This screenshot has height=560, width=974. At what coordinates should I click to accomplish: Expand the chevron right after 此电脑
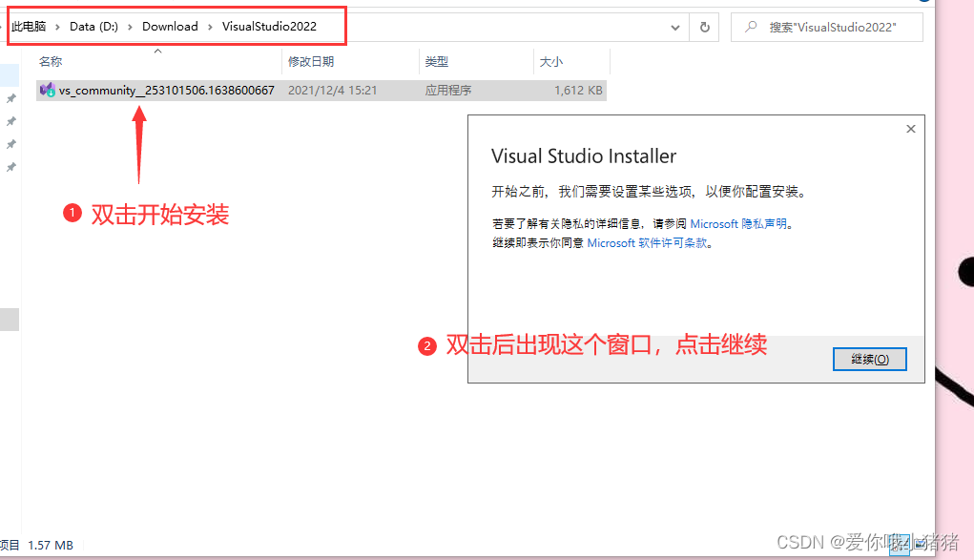(57, 27)
